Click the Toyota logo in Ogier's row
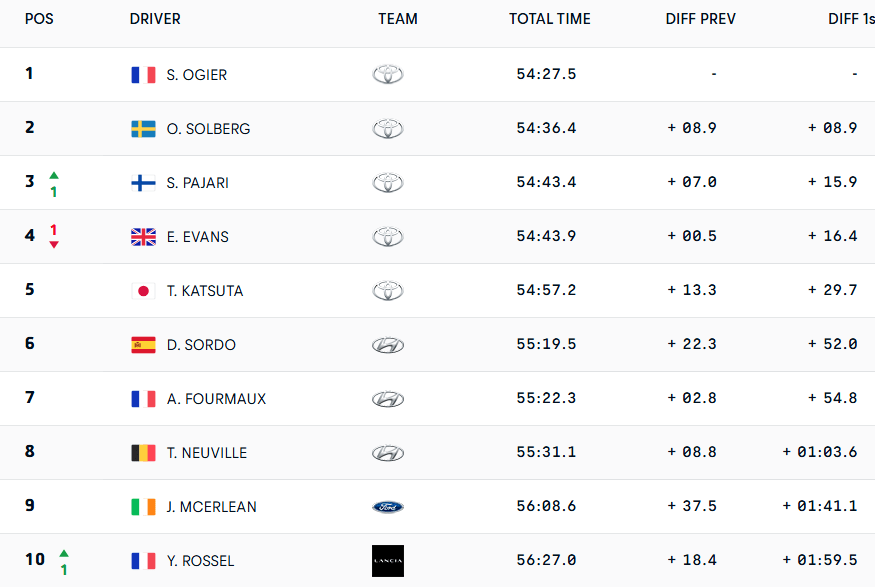The width and height of the screenshot is (875, 587). click(x=388, y=75)
